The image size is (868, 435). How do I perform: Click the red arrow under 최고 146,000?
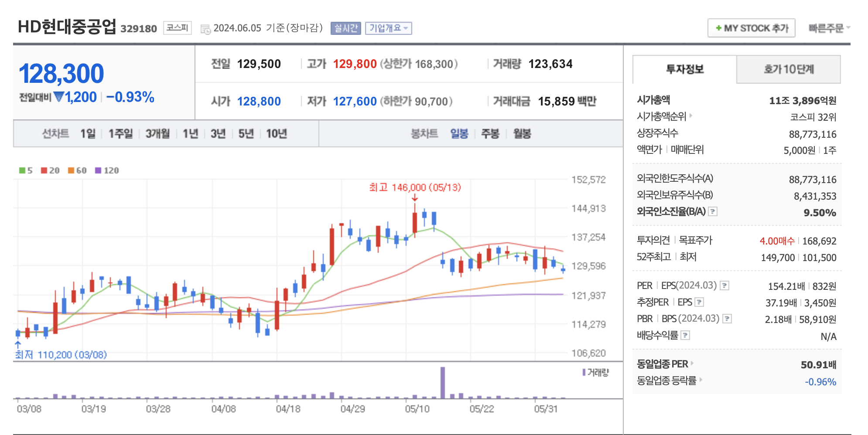pos(414,197)
